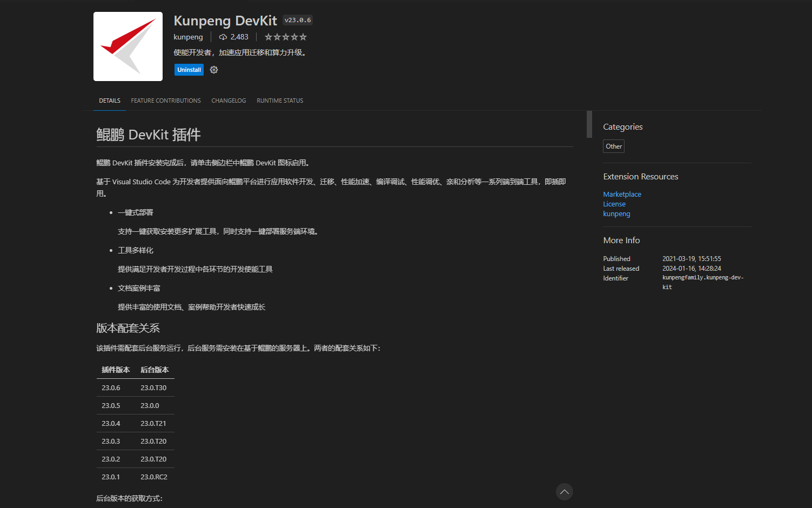Click the v23.0.6 version badge
Image resolution: width=812 pixels, height=508 pixels.
point(298,20)
